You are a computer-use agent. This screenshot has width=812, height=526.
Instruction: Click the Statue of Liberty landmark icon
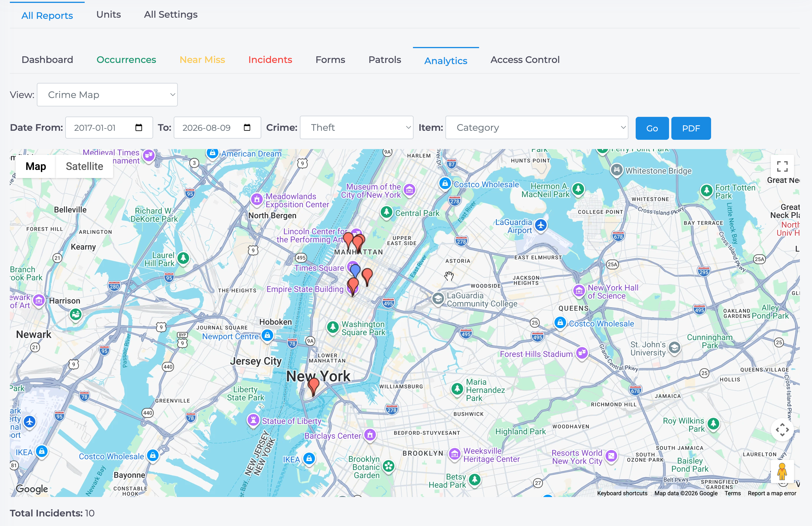(x=253, y=420)
